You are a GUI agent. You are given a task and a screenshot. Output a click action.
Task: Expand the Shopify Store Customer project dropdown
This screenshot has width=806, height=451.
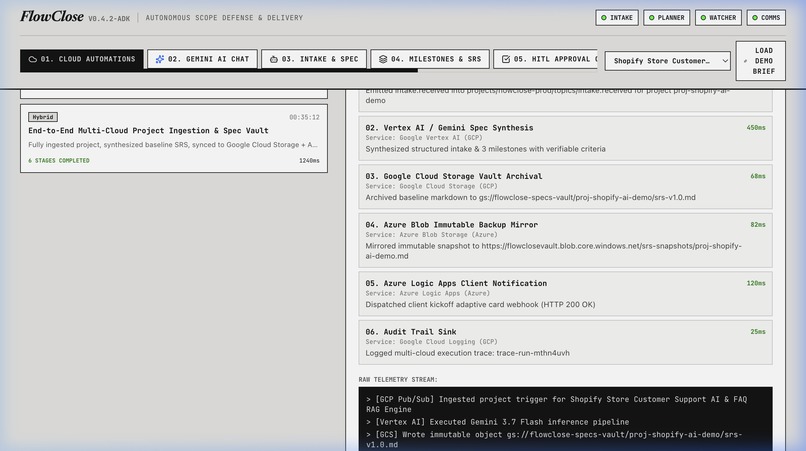[x=667, y=61]
